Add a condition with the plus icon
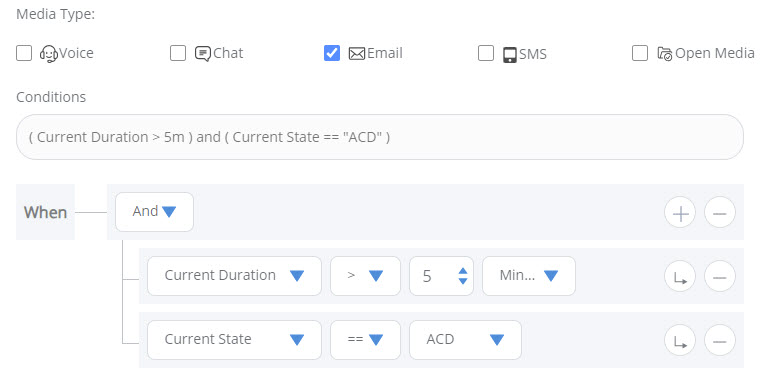Screen dimensions: 762x375 (680, 213)
